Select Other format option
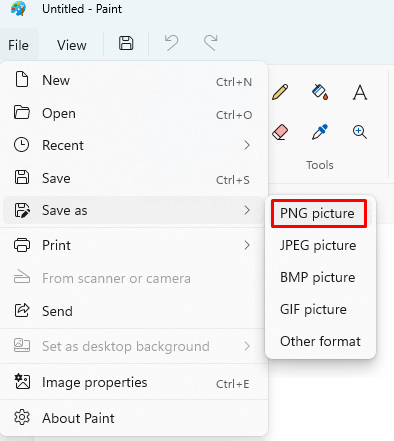Viewport: 394px width, 441px height. (x=320, y=341)
